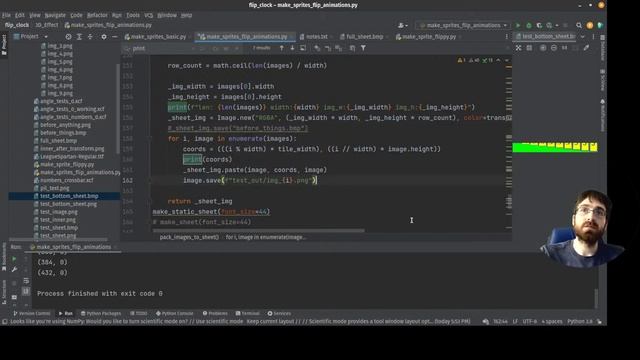Toggle scroll to end in Run console
The width and height of the screenshot is (640, 360).
pos(26,291)
